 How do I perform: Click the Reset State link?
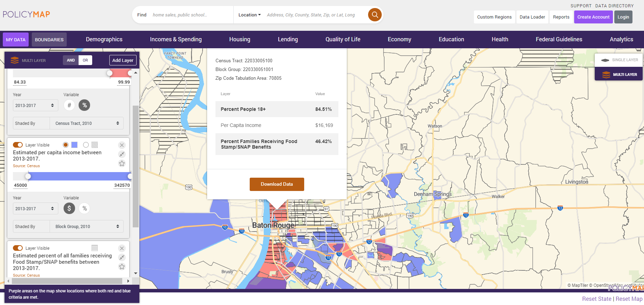point(597,299)
